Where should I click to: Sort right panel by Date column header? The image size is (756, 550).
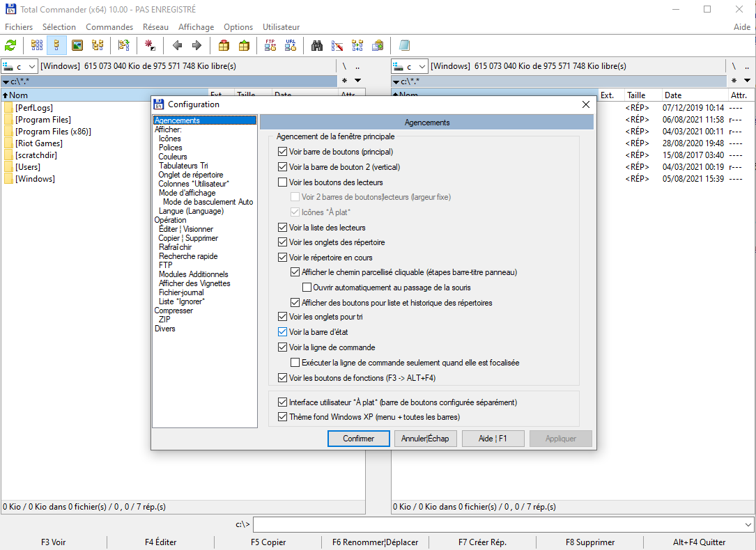point(694,95)
